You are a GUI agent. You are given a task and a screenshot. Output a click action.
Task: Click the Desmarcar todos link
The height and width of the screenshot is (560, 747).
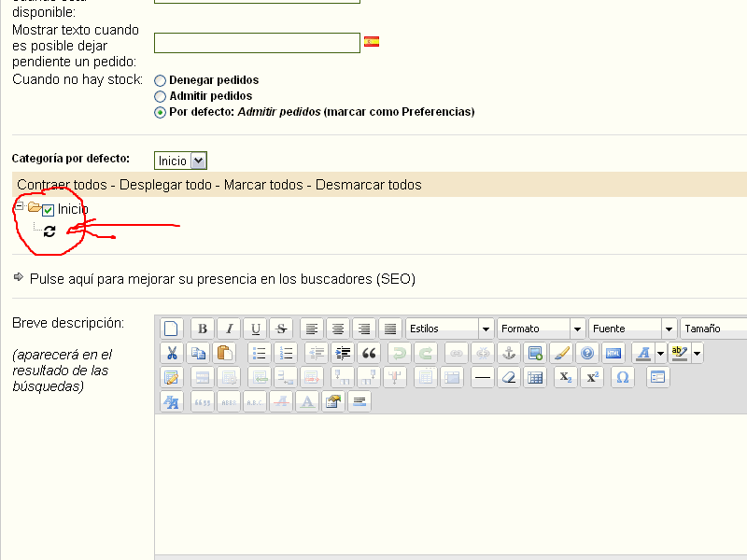click(x=368, y=185)
